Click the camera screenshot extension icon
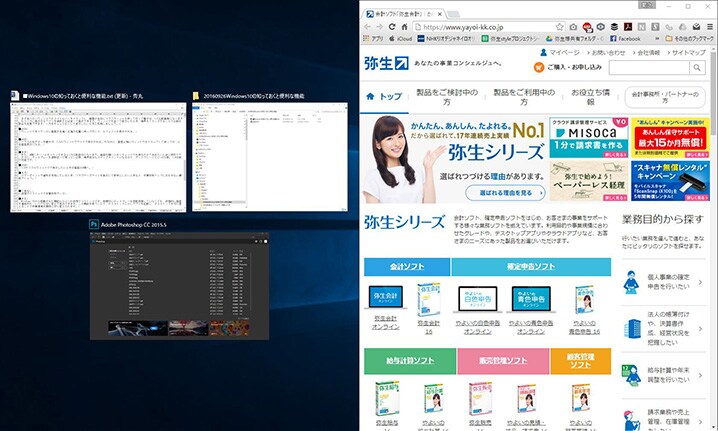The image size is (718, 431). pos(573,27)
